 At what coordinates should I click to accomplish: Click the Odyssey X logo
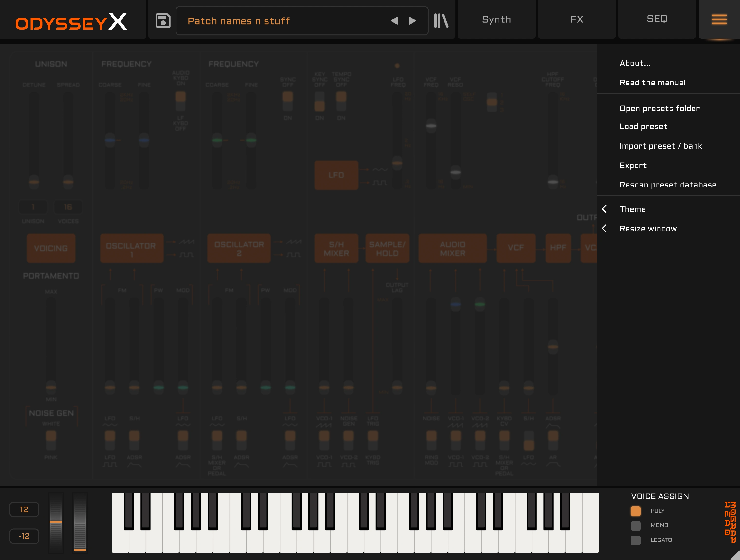71,21
